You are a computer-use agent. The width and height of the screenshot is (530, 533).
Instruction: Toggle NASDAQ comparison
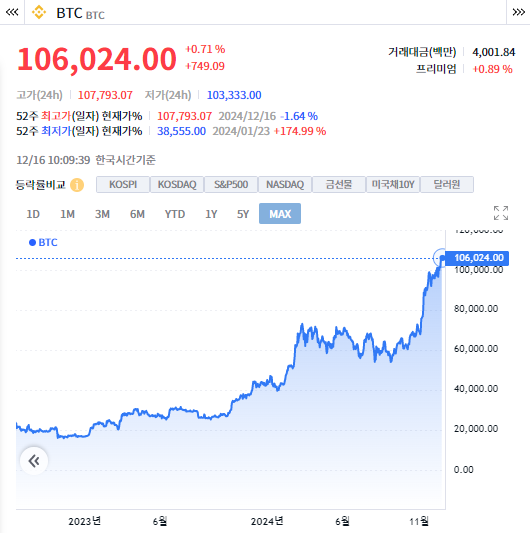point(285,185)
